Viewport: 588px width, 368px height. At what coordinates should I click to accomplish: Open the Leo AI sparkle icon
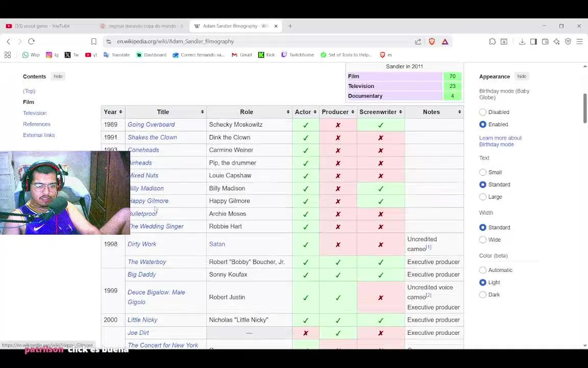click(x=556, y=41)
